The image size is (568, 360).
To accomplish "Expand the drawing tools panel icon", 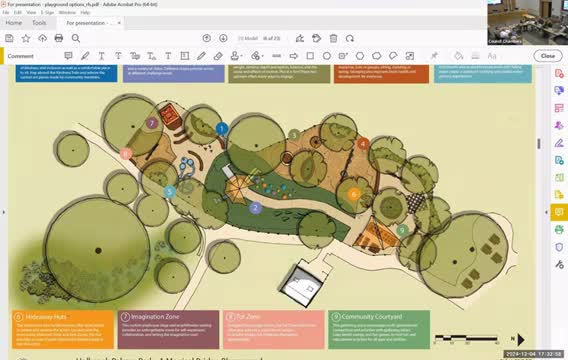I will [410, 56].
